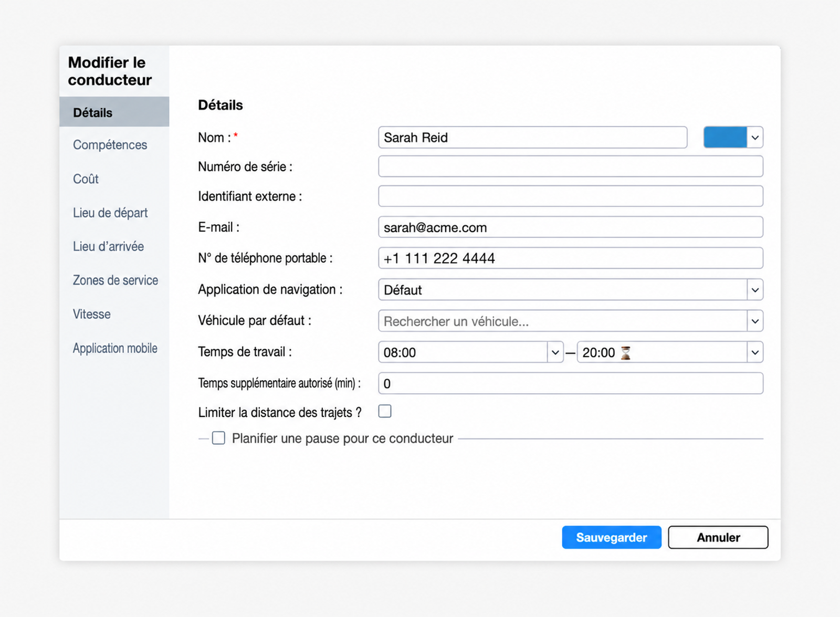Focus the Temps supplémentaire autorisé field

tap(571, 383)
